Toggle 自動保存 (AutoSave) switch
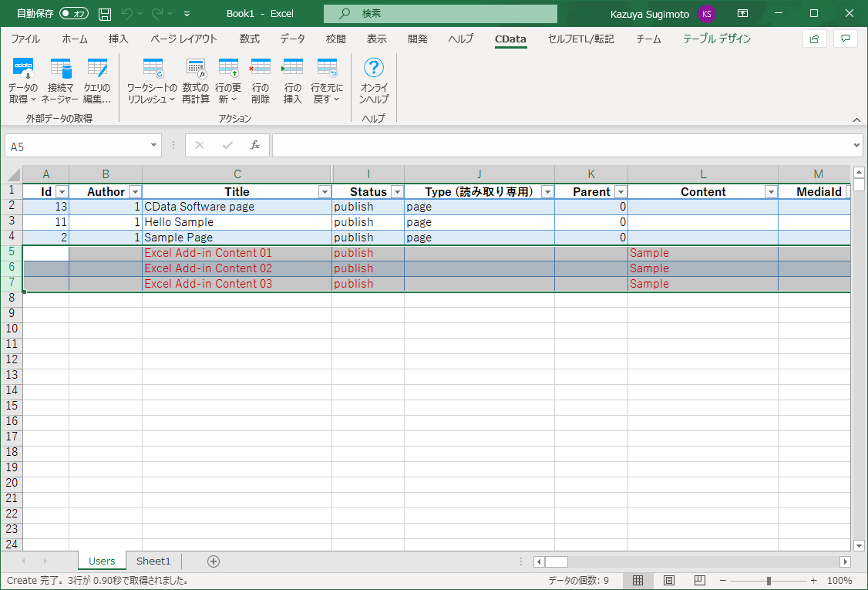The image size is (868, 590). (x=74, y=13)
